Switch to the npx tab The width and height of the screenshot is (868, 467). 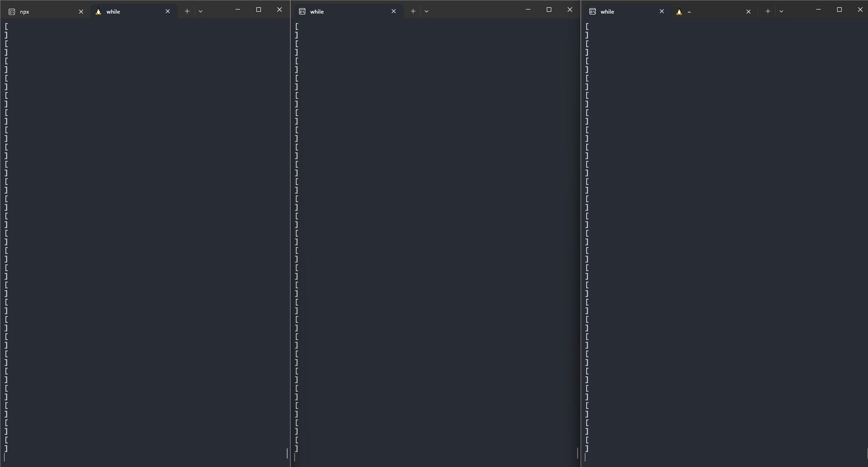[x=41, y=12]
